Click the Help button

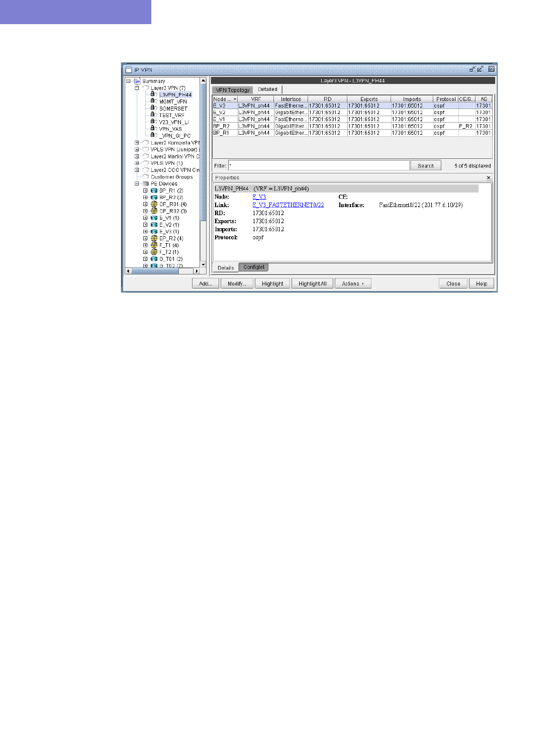482,284
